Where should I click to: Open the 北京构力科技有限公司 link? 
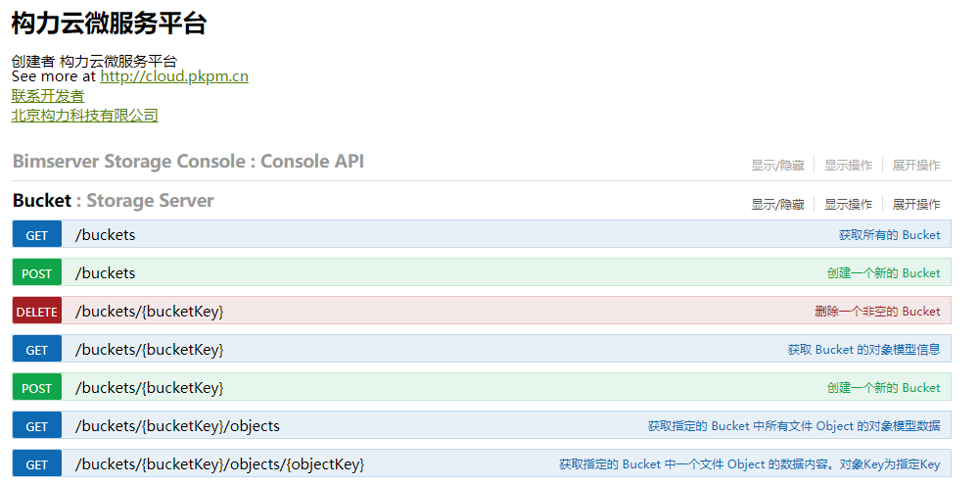click(x=84, y=115)
